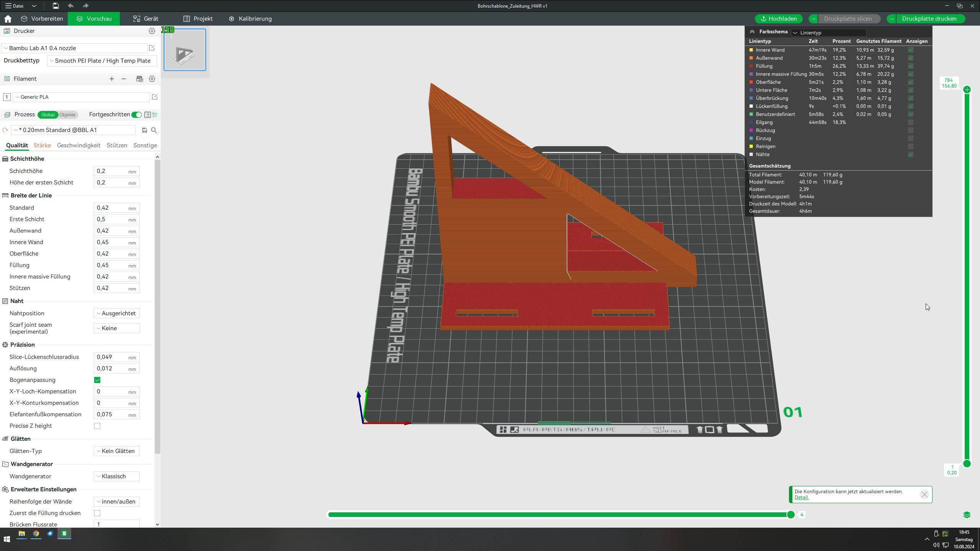Click the layers icon at bottom right
980x551 pixels.
click(967, 515)
